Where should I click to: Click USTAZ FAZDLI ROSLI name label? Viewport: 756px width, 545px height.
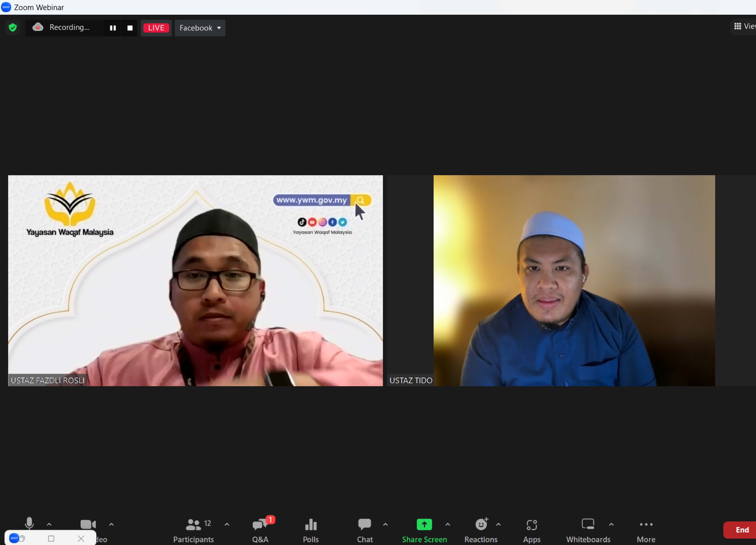[x=48, y=380]
